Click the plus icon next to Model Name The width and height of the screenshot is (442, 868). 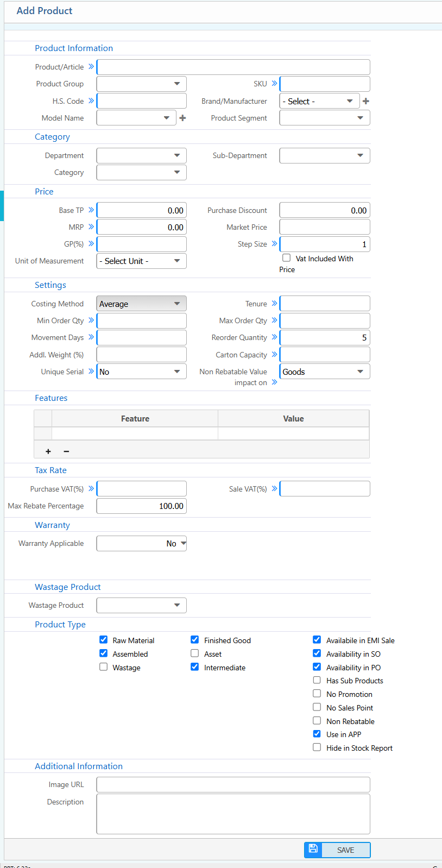(x=182, y=118)
